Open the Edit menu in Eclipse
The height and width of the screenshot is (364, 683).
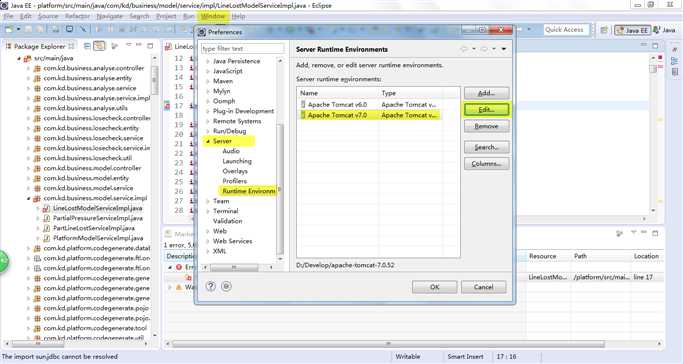pos(26,16)
